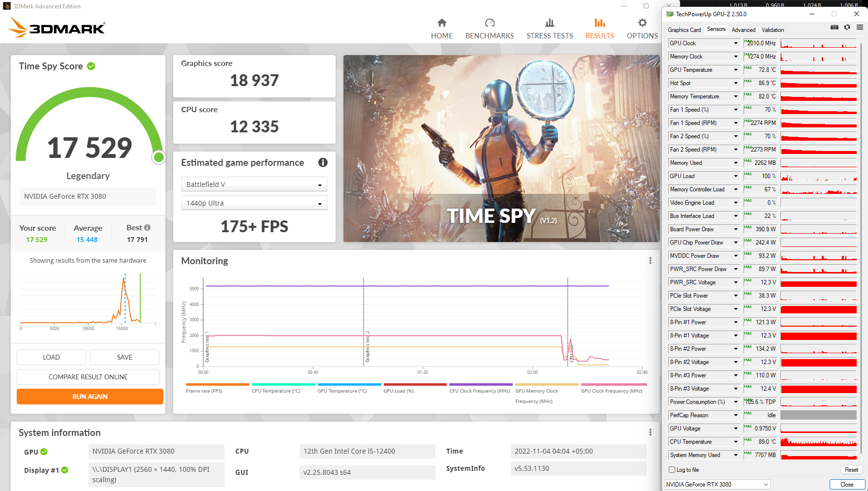Toggle the GPU Clock Frequency legend item
Screen dimensions: 868x491
(x=614, y=388)
